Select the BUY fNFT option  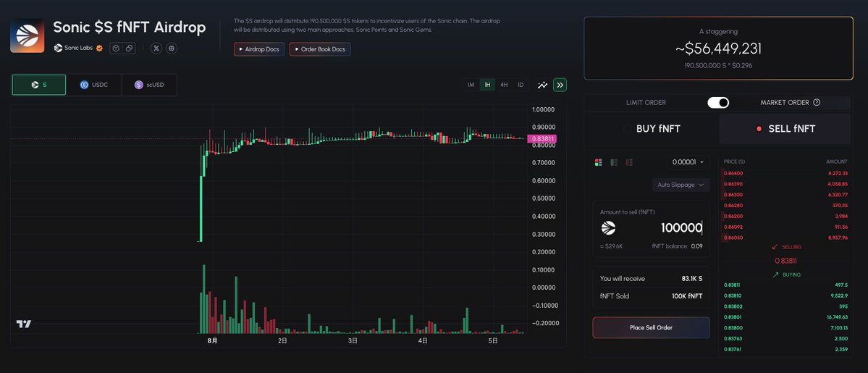point(652,129)
